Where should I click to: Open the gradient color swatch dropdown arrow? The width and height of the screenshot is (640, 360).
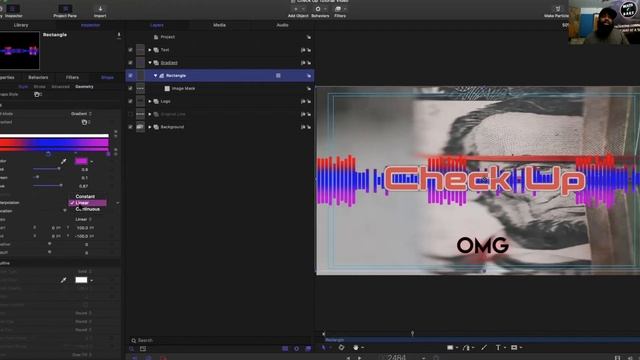(x=91, y=162)
